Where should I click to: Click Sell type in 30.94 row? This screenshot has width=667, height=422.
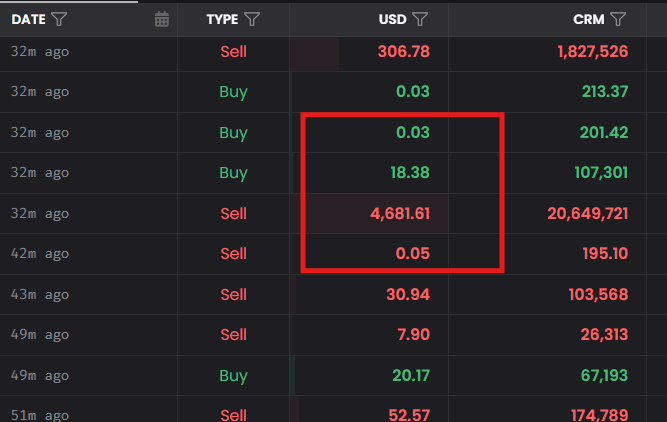click(x=234, y=294)
